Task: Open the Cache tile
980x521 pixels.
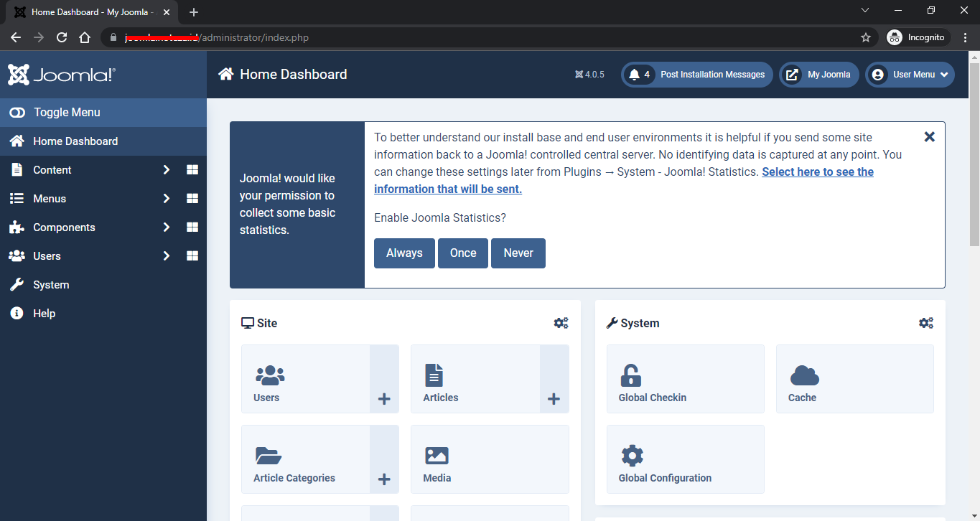Action: (x=855, y=379)
